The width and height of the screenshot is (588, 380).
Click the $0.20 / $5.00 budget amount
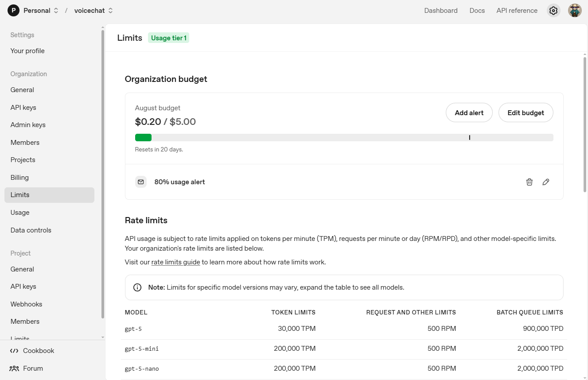(x=165, y=122)
